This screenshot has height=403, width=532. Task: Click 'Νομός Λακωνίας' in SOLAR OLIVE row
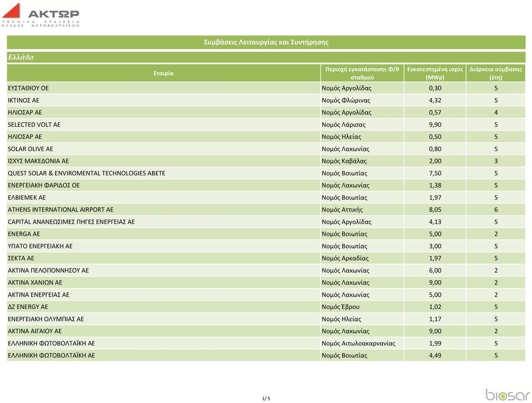(345, 149)
